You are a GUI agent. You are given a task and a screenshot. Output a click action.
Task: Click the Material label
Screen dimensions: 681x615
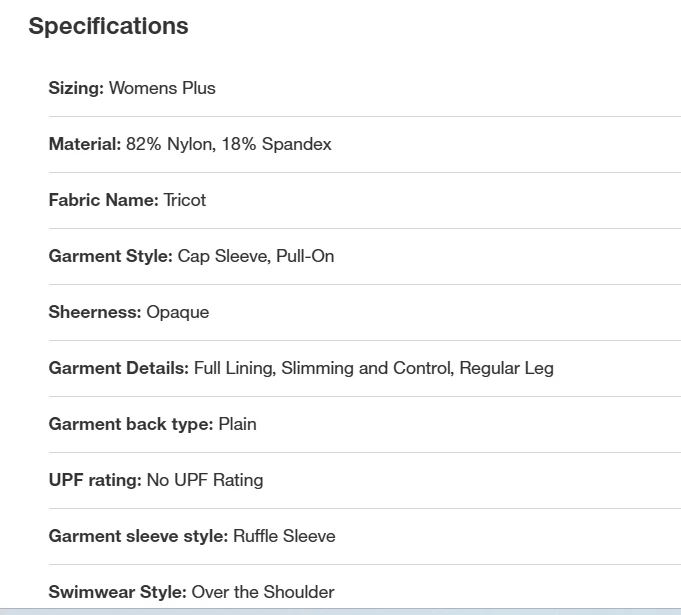click(84, 144)
